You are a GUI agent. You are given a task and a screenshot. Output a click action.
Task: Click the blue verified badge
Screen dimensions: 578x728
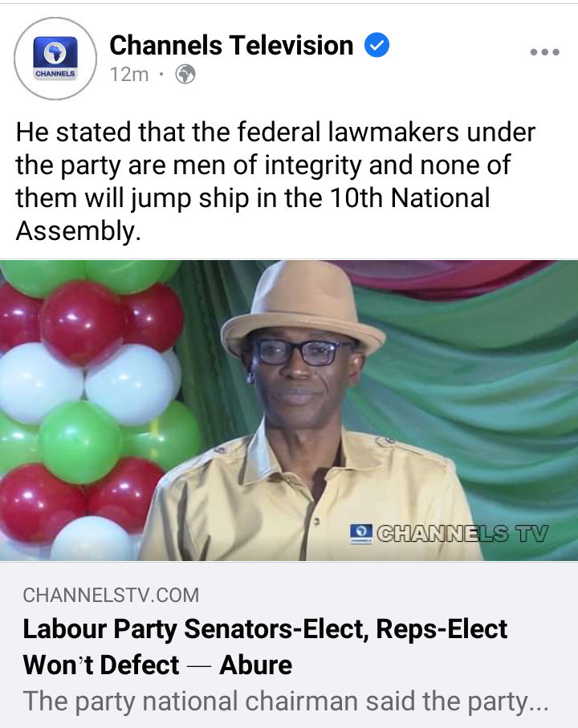[377, 45]
